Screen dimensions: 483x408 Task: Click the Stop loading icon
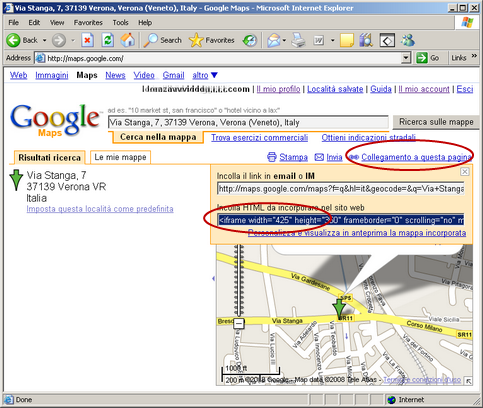[87, 40]
